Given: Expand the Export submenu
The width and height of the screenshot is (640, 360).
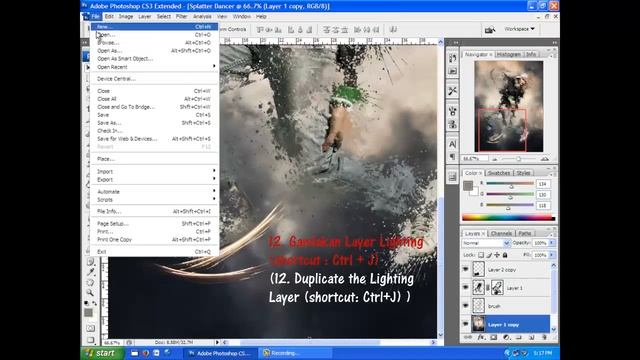Looking at the screenshot, I should (155, 180).
